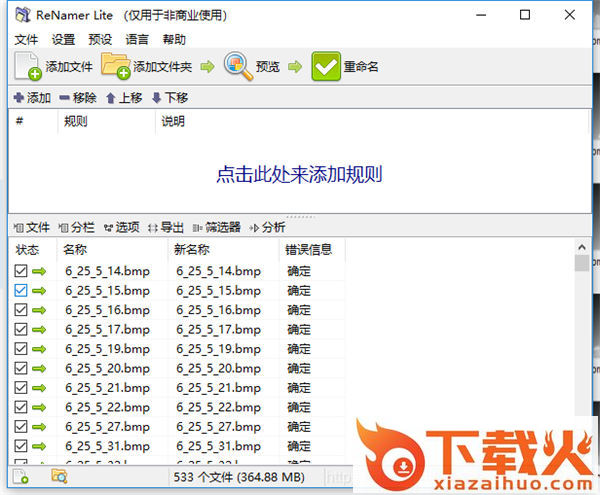Toggle the checkbox for 6_25_5_21.bmp
Viewport: 600px width, 495px height.
(21, 388)
